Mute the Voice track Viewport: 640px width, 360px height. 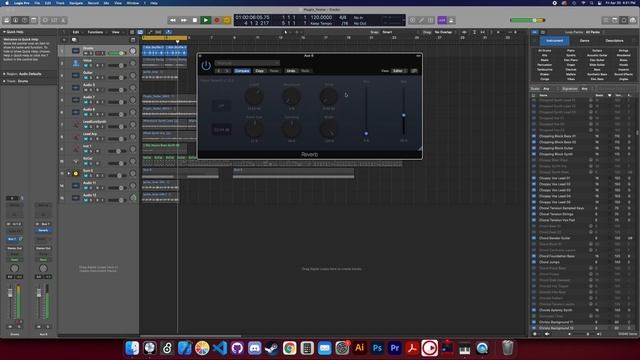[x=86, y=65]
